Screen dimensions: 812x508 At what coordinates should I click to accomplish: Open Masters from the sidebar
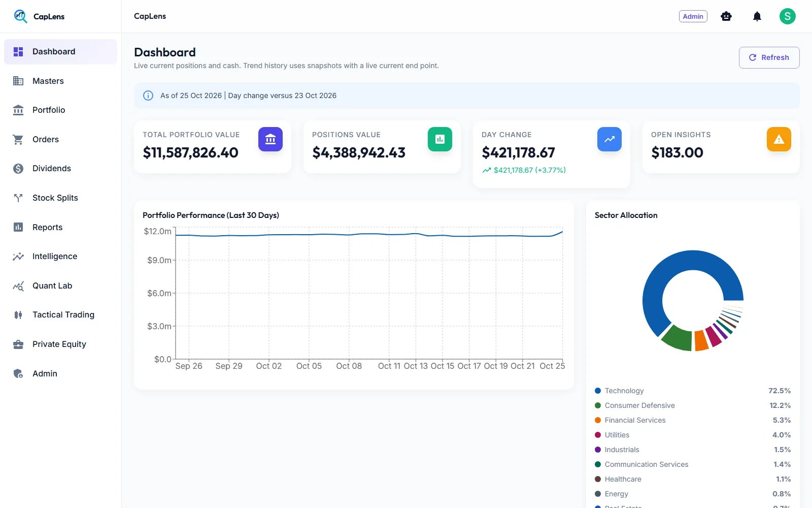coord(60,81)
